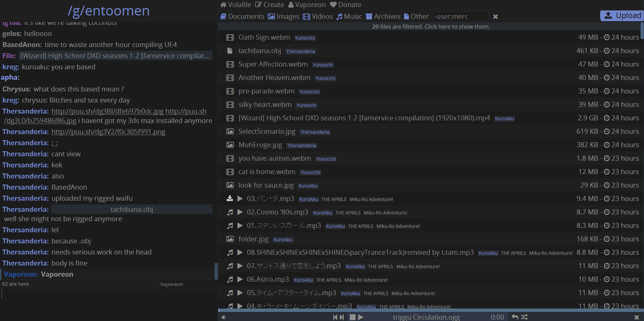Viewport: 644px width, 321px height.
Task: Click music note icon beside 02.Cosmo '80s.mp3
Action: pos(230,212)
